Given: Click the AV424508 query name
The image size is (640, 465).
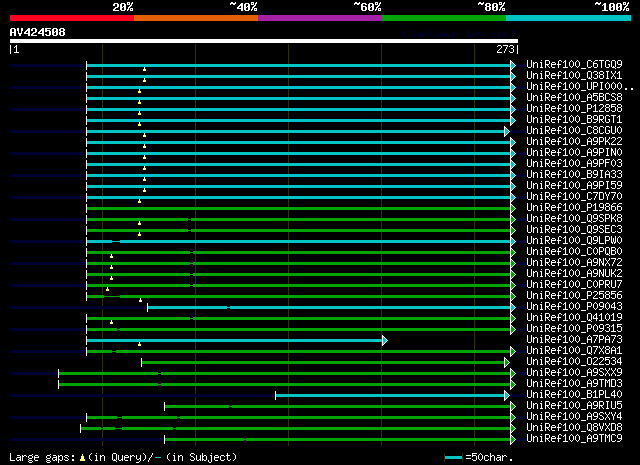Looking at the screenshot, I should (38, 32).
